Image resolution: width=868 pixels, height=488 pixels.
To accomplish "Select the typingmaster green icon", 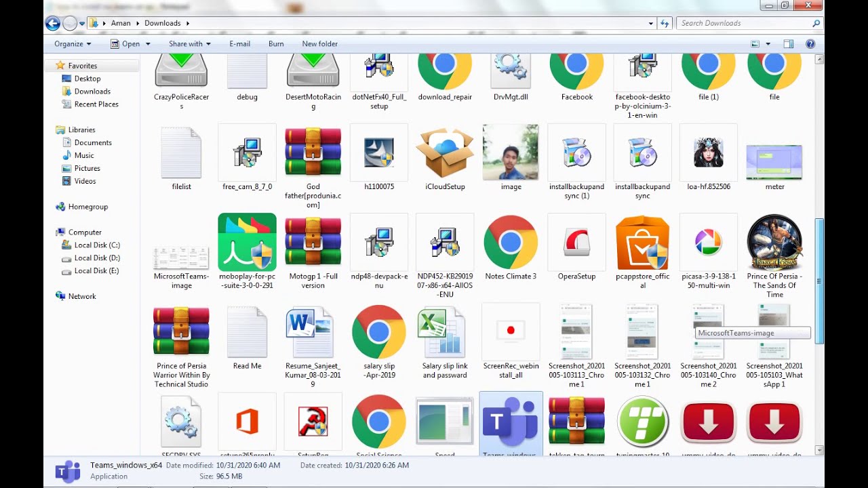I will (642, 422).
